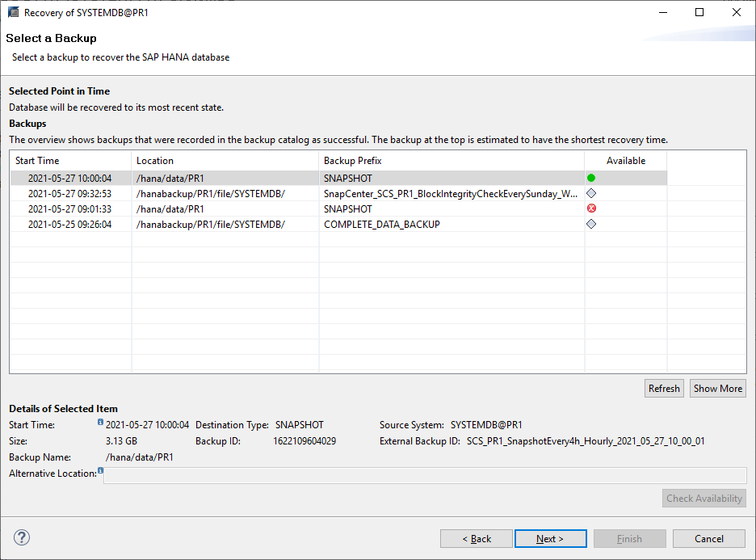The height and width of the screenshot is (560, 756).
Task: Sort by the Location column header
Action: [x=225, y=161]
